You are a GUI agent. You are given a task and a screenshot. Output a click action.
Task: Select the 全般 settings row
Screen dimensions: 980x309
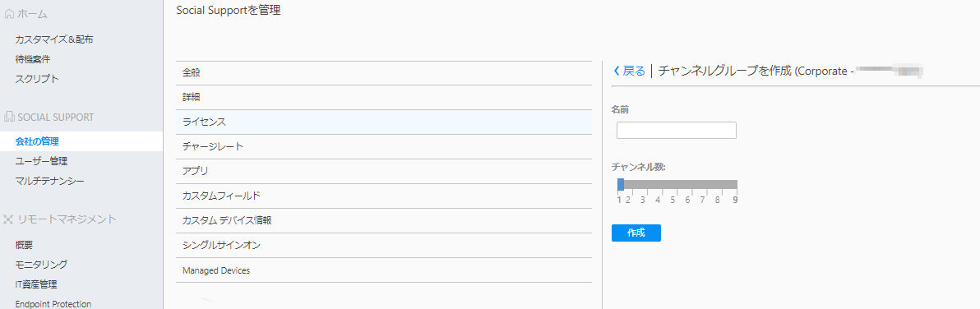click(x=384, y=73)
